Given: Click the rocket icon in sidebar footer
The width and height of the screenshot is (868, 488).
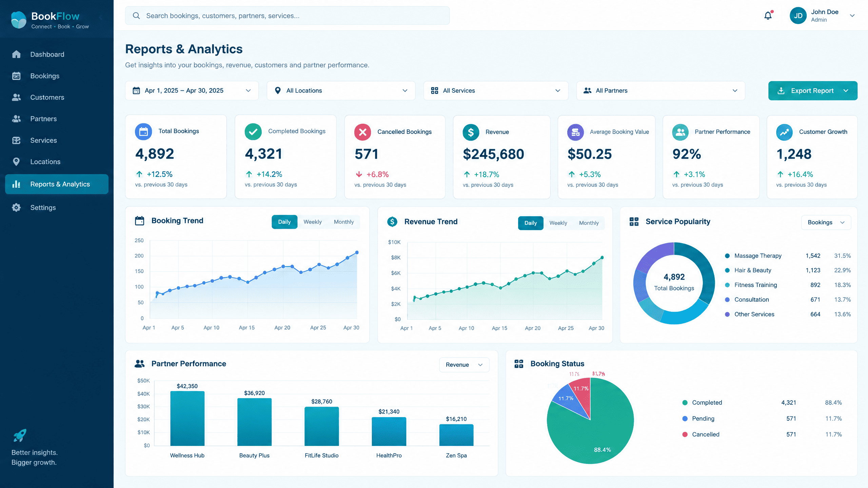Looking at the screenshot, I should [x=20, y=435].
